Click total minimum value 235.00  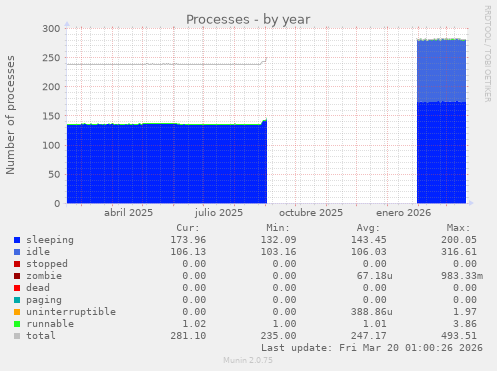(279, 336)
